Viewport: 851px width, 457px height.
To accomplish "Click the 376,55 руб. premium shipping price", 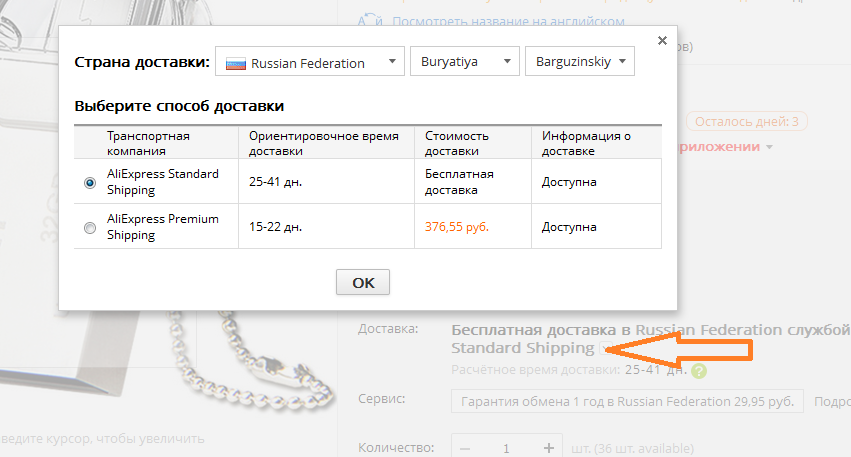I will pos(457,227).
